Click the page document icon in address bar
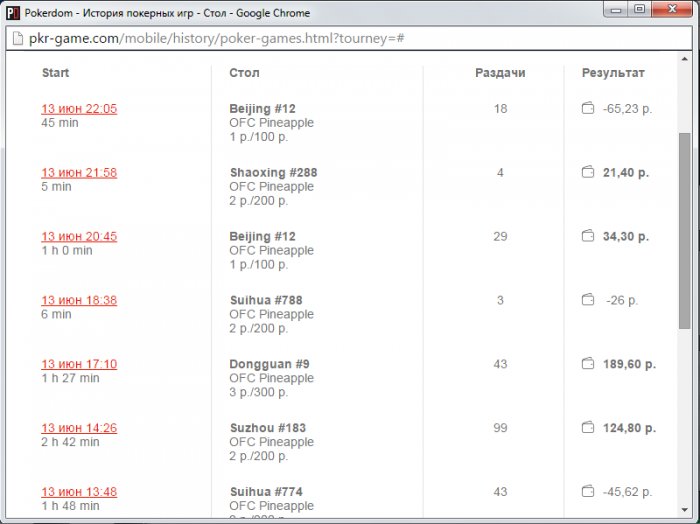The image size is (700, 524). (16, 39)
